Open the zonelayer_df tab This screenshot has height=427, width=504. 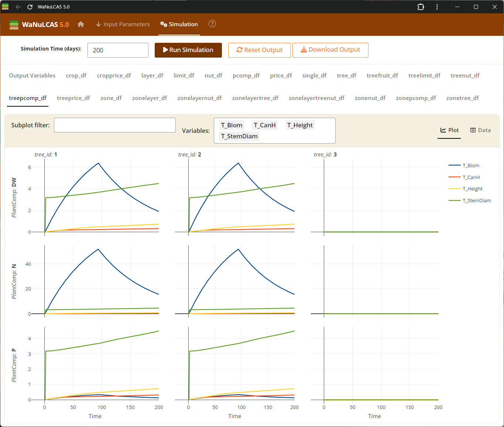150,98
